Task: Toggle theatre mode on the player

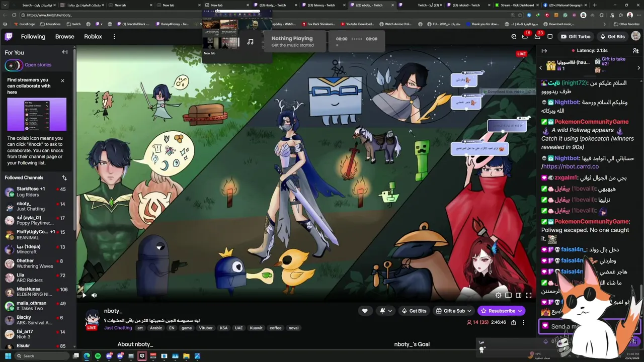Action: (x=518, y=295)
